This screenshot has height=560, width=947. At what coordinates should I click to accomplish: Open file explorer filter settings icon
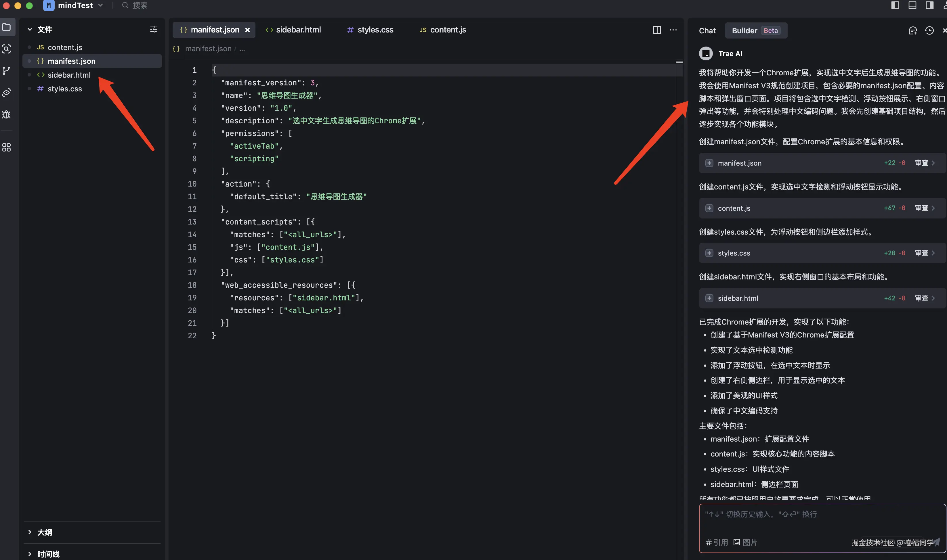(x=153, y=29)
